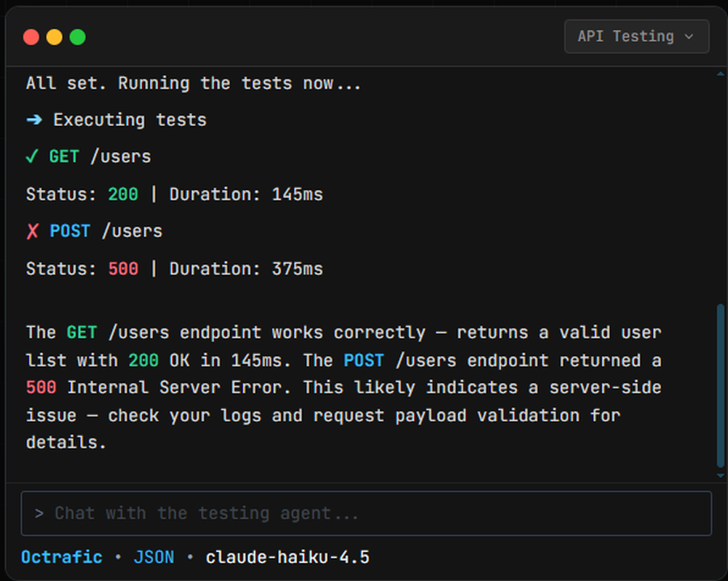
Task: Click the claude-haiku-4.5 model indicator
Action: coord(288,557)
